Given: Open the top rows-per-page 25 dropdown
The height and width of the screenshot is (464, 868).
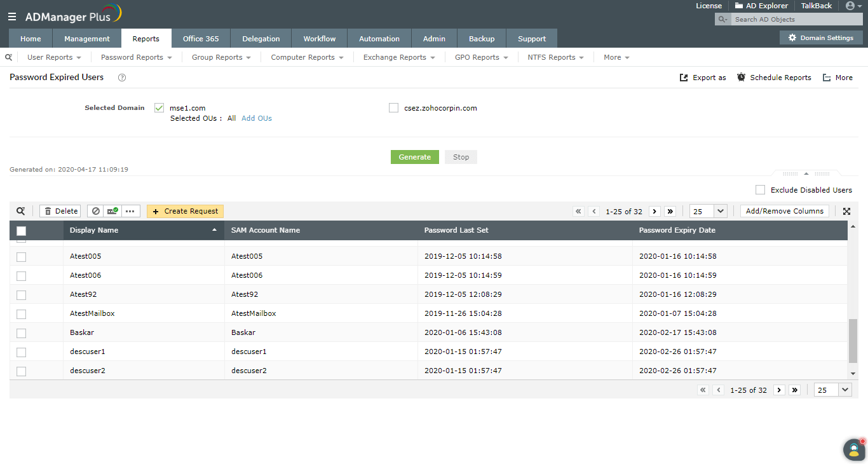Looking at the screenshot, I should point(709,211).
